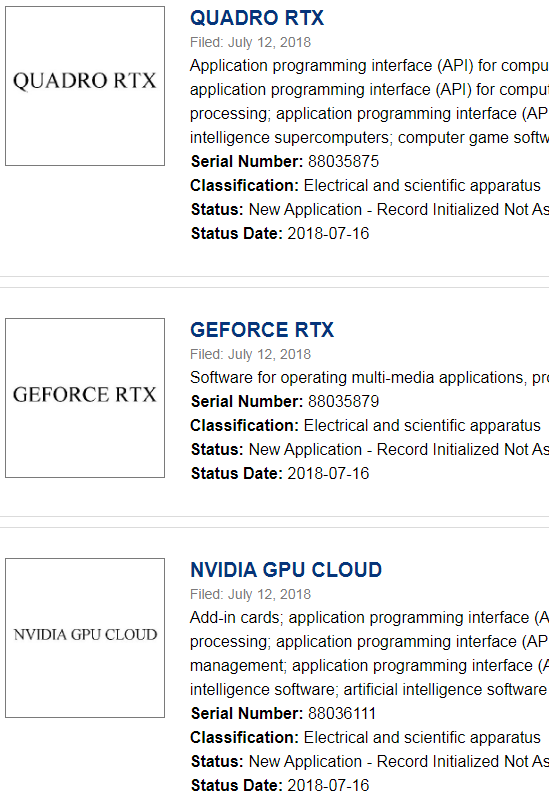The width and height of the screenshot is (549, 795).
Task: Click the QUADRO RTX logo thumbnail
Action: [85, 86]
